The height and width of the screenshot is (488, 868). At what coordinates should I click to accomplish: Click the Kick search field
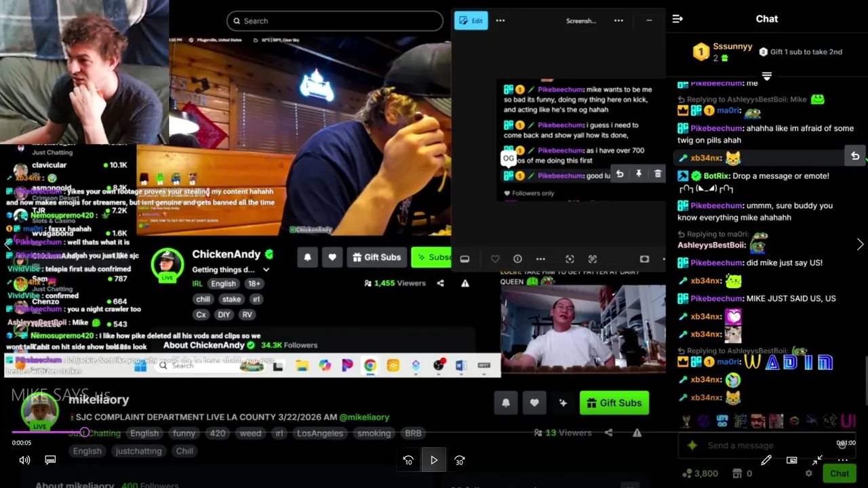pos(335,21)
